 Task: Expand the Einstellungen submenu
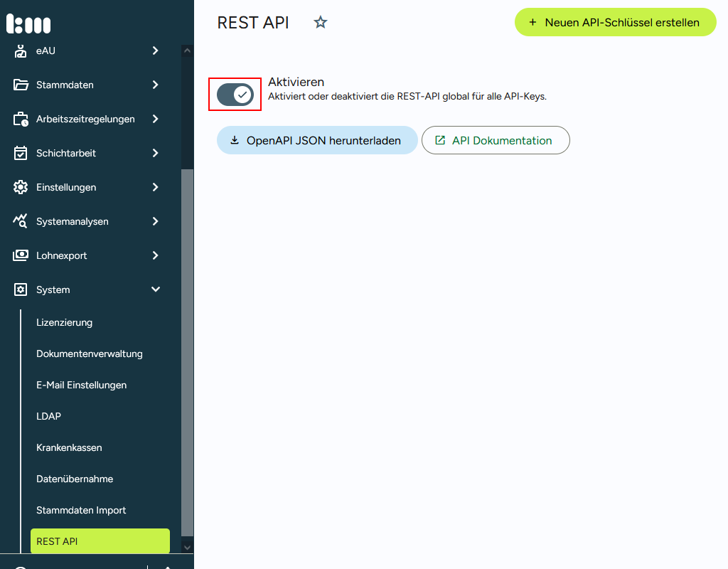click(x=154, y=187)
